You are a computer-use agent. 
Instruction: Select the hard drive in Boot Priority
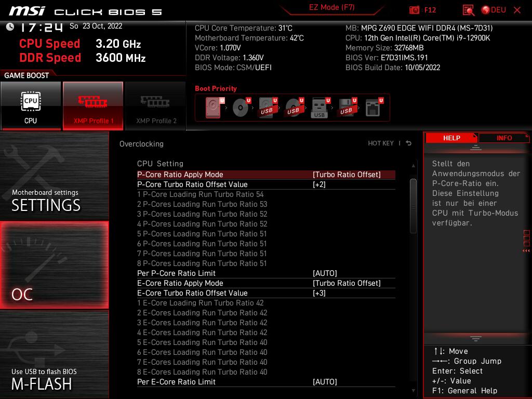pyautogui.click(x=213, y=107)
